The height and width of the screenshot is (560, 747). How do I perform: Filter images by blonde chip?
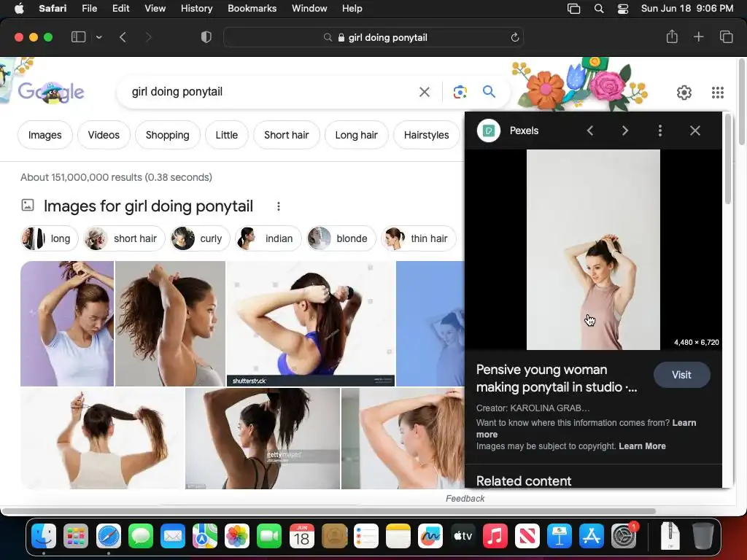click(x=341, y=238)
